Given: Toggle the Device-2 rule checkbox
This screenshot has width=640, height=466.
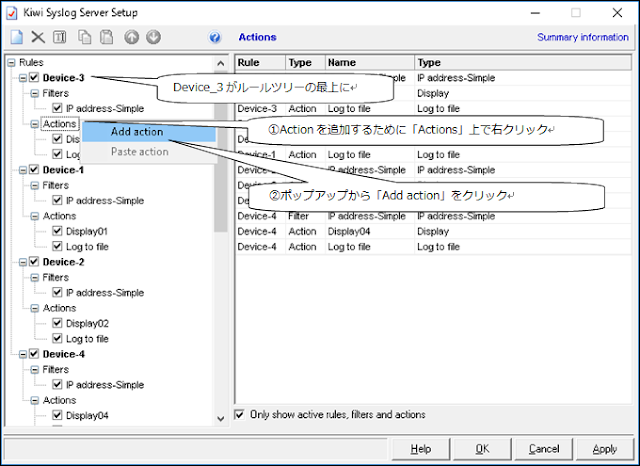Looking at the screenshot, I should [34, 262].
